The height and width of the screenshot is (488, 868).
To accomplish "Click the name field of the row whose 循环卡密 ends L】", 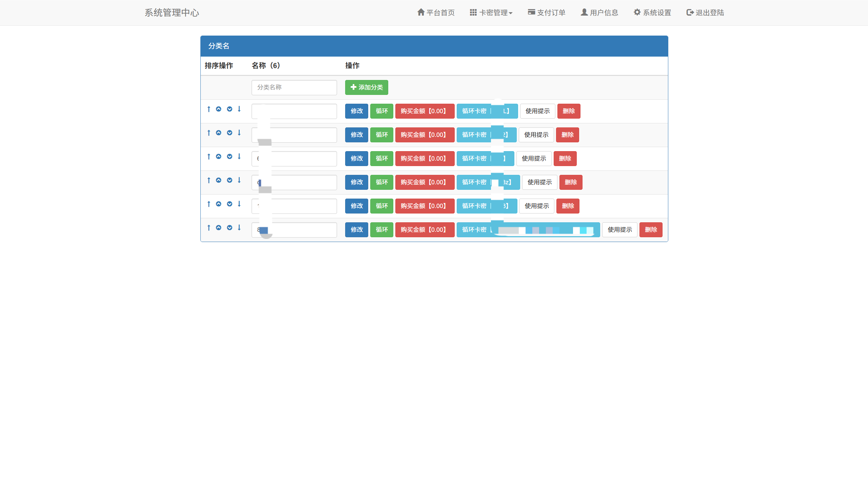I will (x=294, y=111).
